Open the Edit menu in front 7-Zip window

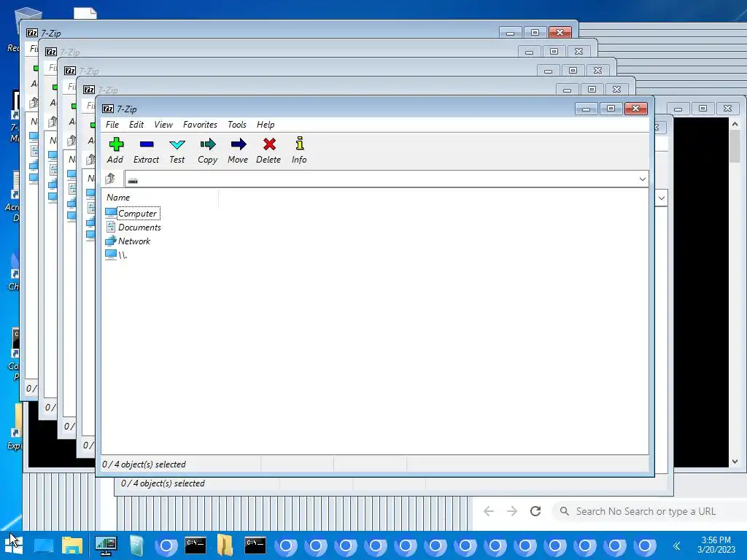pos(136,124)
